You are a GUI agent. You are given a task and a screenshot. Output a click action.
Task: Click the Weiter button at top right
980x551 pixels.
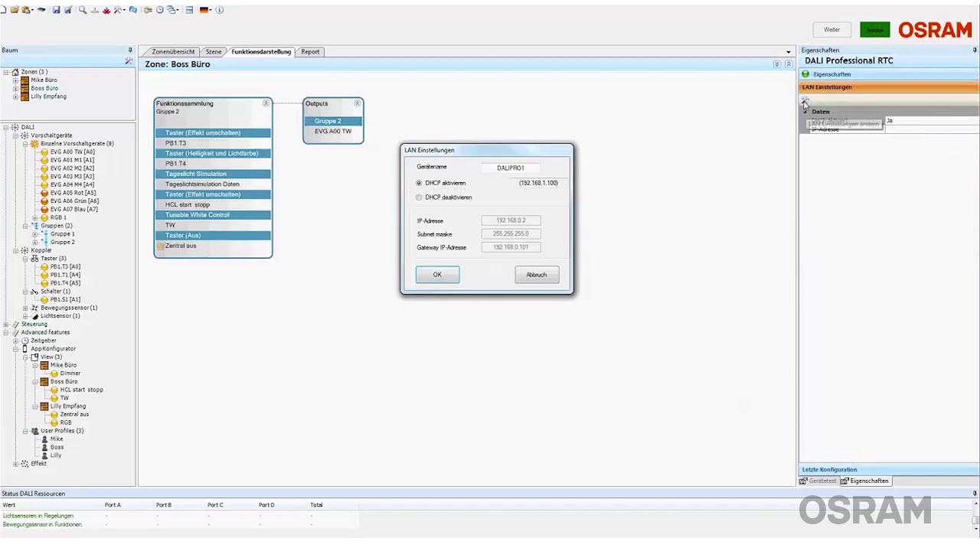coord(831,29)
